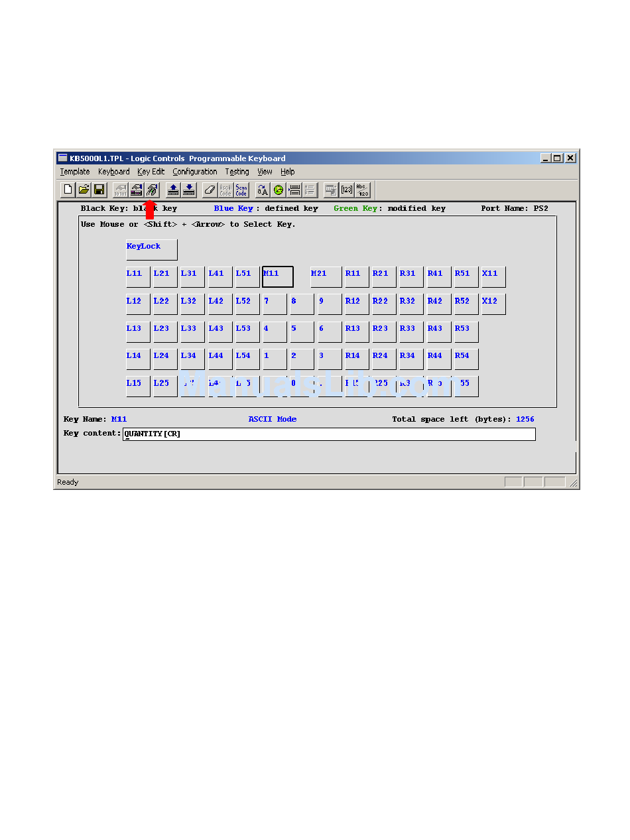Image resolution: width=630 pixels, height=840 pixels.
Task: Click the Abc/123 toolbar icon
Action: point(363,190)
